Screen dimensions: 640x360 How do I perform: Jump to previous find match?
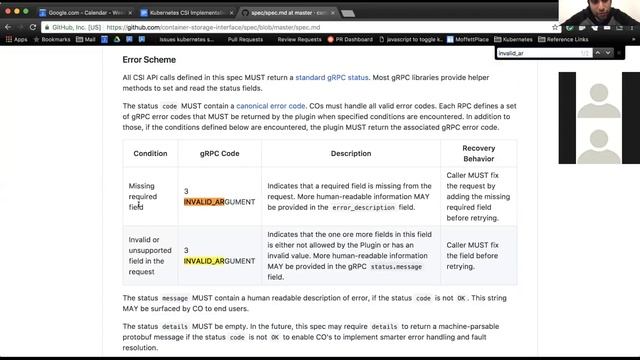point(598,53)
